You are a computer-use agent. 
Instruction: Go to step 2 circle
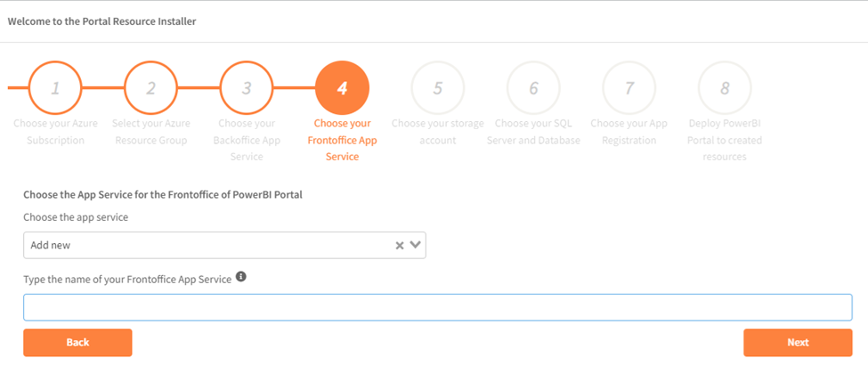pos(151,88)
